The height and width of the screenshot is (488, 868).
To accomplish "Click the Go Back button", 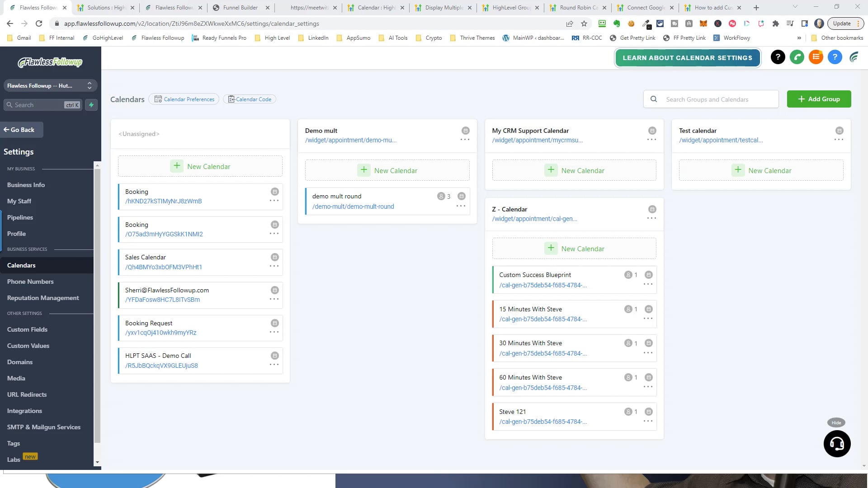I will [22, 130].
